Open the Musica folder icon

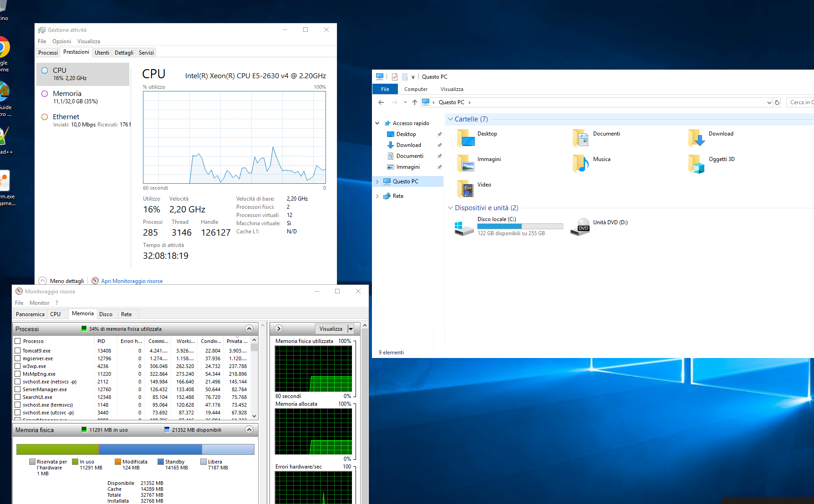point(580,163)
